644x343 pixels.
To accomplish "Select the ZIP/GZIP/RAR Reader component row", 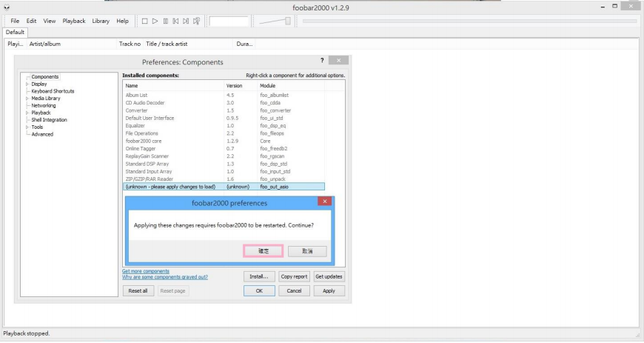I will (x=224, y=179).
